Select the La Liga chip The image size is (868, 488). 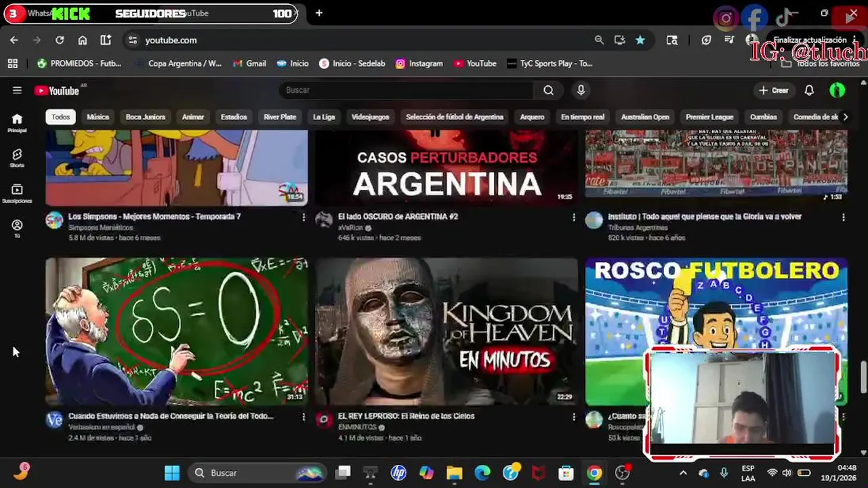[323, 117]
